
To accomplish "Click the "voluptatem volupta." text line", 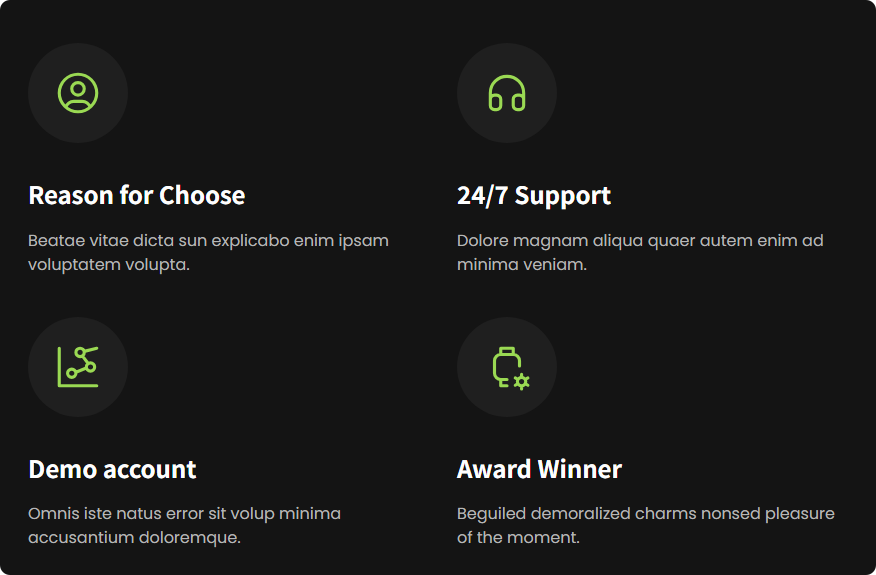I will tap(109, 265).
